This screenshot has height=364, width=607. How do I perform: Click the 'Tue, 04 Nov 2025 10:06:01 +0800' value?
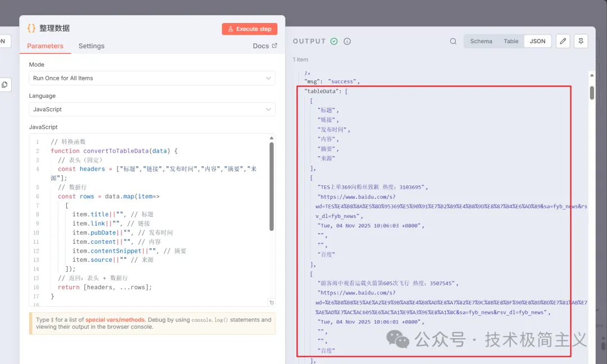coord(370,322)
